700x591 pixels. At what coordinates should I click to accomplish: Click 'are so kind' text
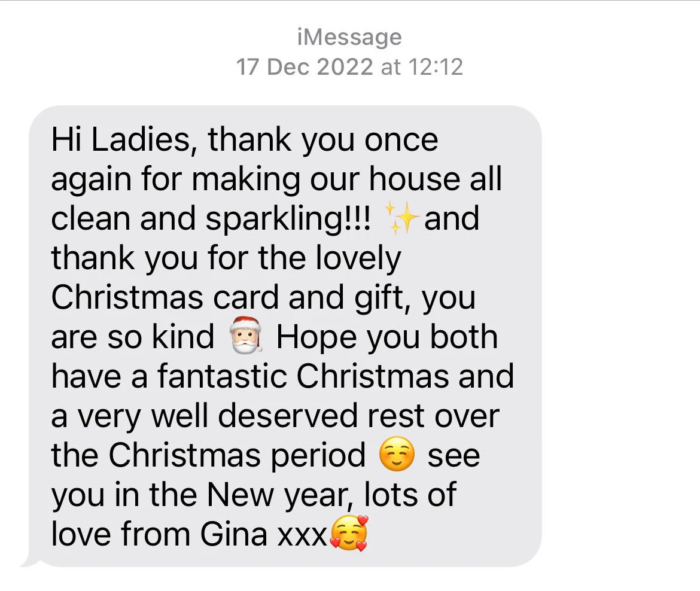tap(133, 337)
